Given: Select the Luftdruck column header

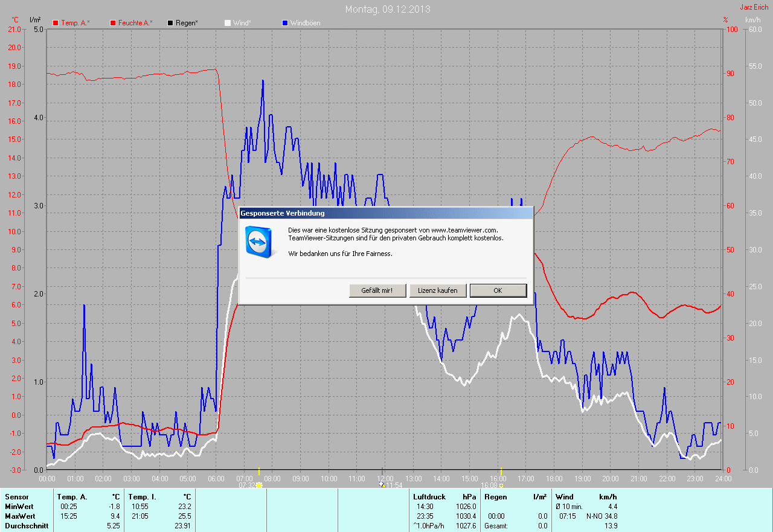Looking at the screenshot, I should 429,497.
